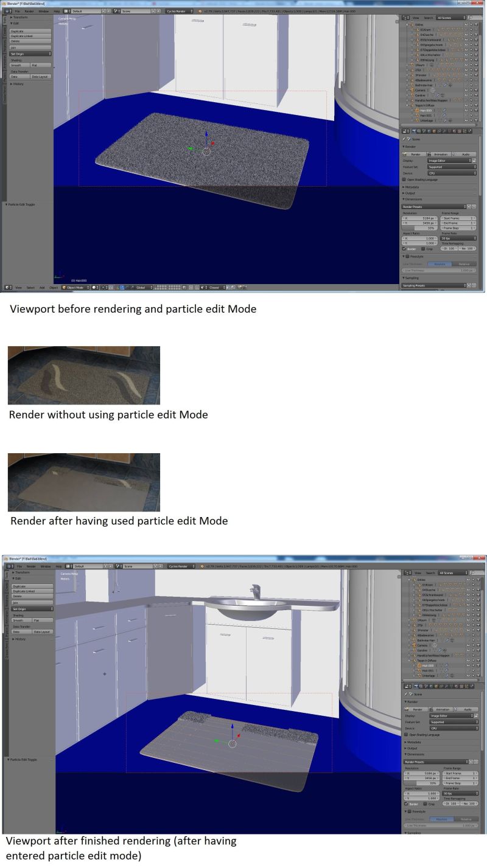This screenshot has height=868, width=487.
Task: Collapse the Teppich Diffuse outliner entry
Action: point(407,105)
